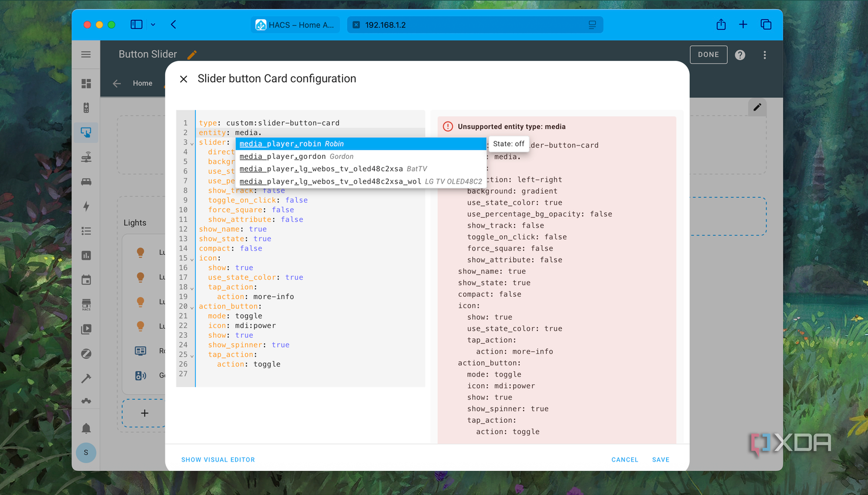The image size is (868, 495).
Task: Open the sofa room sidebar icon
Action: (x=86, y=182)
